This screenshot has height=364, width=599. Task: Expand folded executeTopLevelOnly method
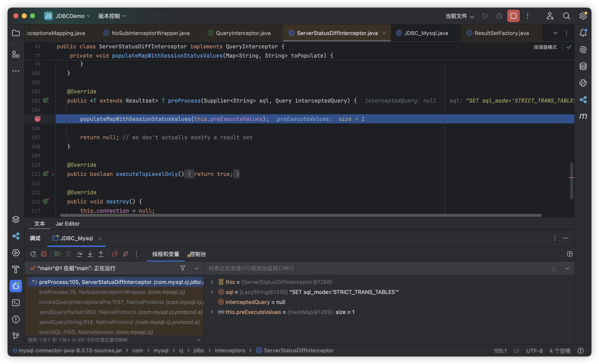[53, 174]
